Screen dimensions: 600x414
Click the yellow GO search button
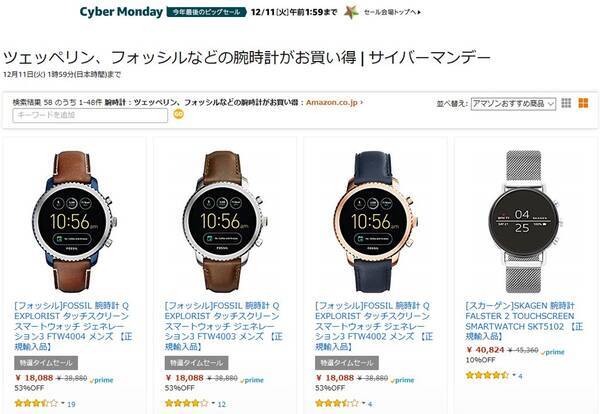pyautogui.click(x=179, y=114)
